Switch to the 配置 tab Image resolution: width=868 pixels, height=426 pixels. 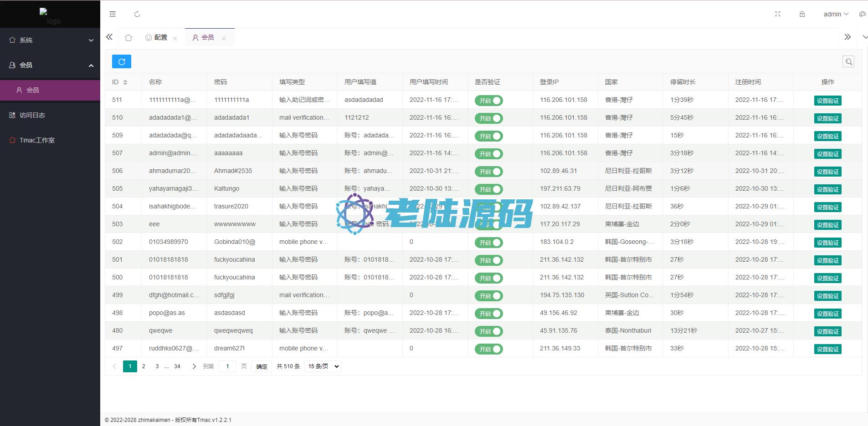tap(157, 38)
